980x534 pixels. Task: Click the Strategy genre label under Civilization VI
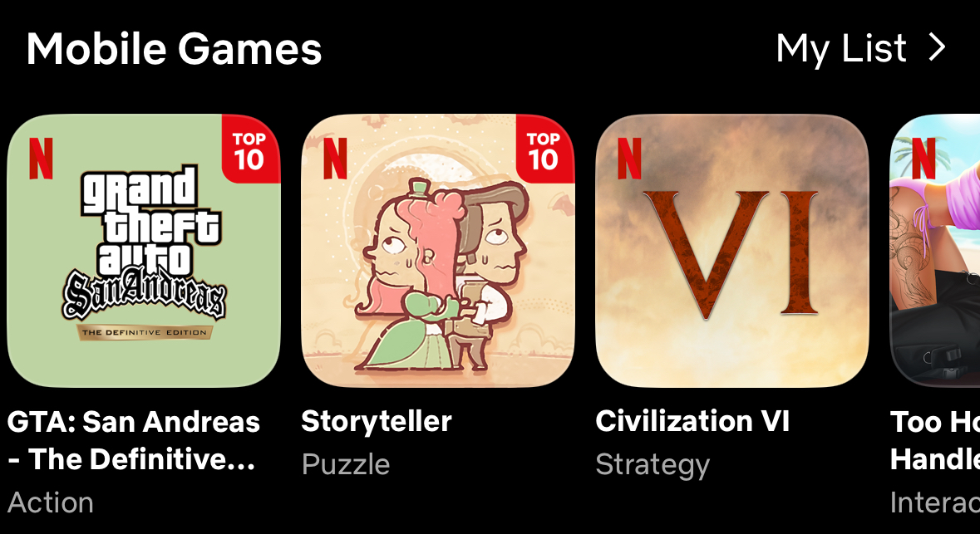[x=653, y=465]
